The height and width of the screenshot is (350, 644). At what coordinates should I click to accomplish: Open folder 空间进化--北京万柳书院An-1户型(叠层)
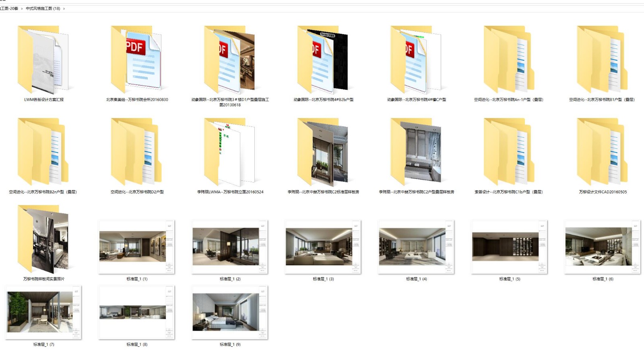[509, 59]
